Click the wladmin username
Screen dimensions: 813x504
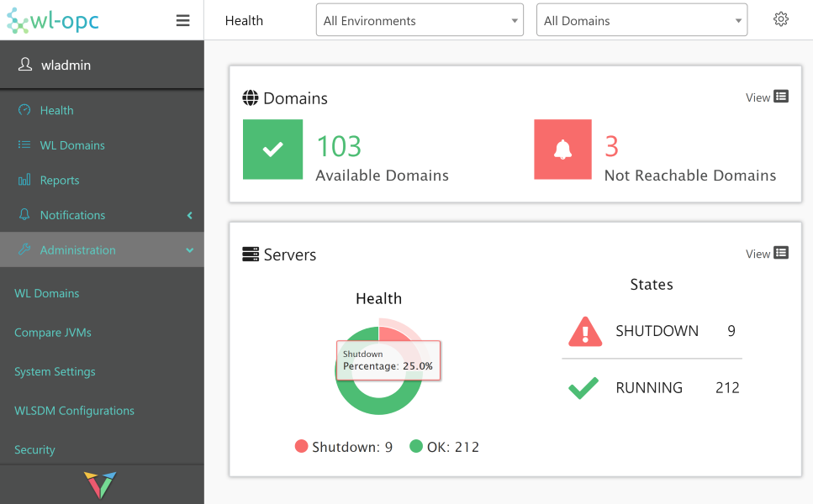(66, 66)
